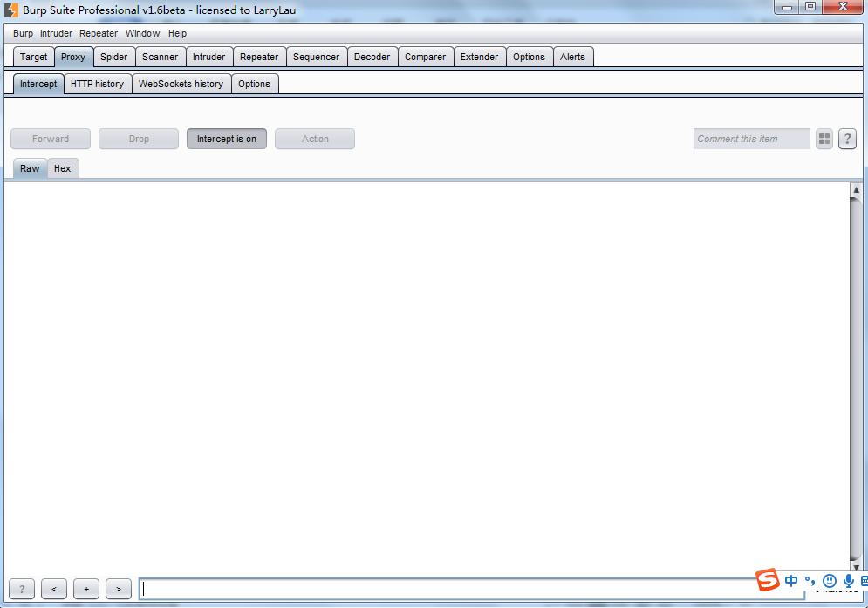Toggle the Intercept is on button
Screen dimensions: 868x608
pos(227,139)
